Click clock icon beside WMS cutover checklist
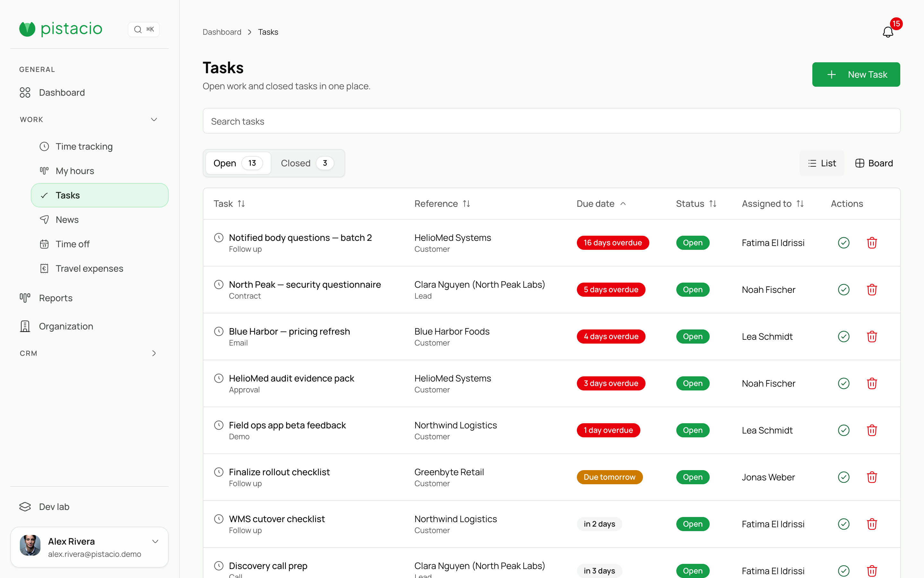924x578 pixels. (x=218, y=519)
